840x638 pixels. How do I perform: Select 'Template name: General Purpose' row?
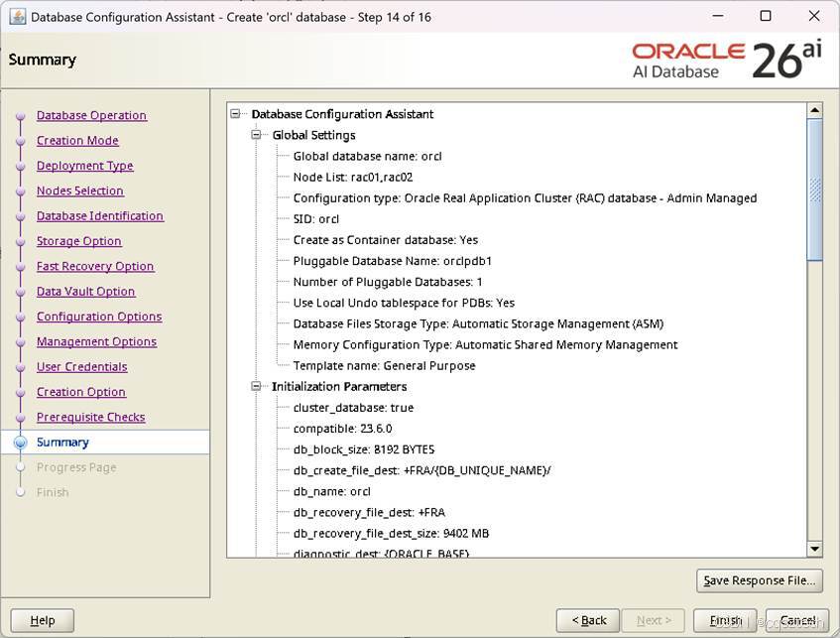pyautogui.click(x=384, y=365)
